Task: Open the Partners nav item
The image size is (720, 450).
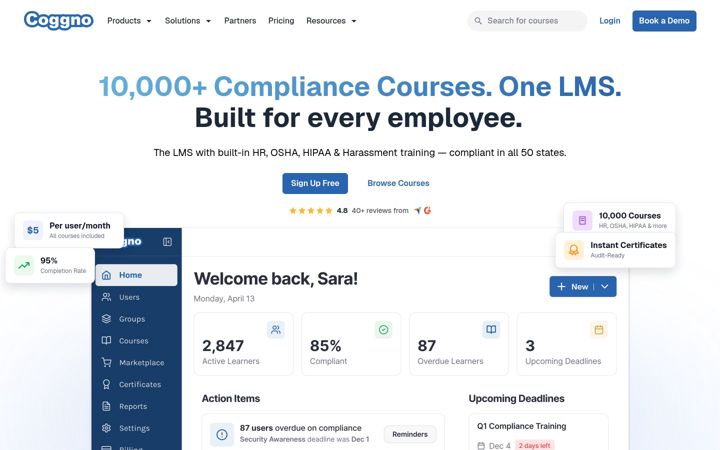Action: (x=240, y=21)
